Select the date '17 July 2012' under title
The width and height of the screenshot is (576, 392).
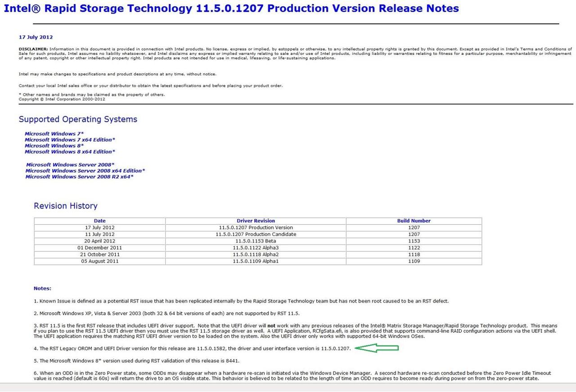pos(36,37)
